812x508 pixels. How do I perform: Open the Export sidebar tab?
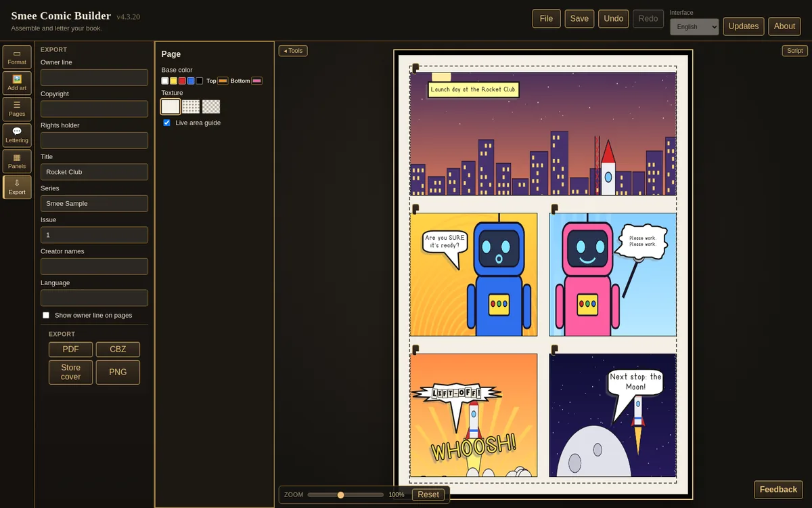point(17,187)
